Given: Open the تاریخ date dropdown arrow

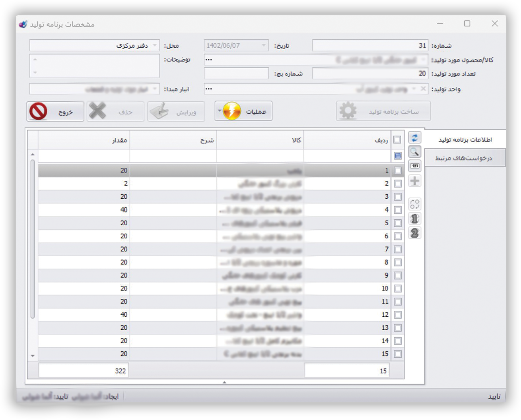Looking at the screenshot, I should pyautogui.click(x=264, y=45).
